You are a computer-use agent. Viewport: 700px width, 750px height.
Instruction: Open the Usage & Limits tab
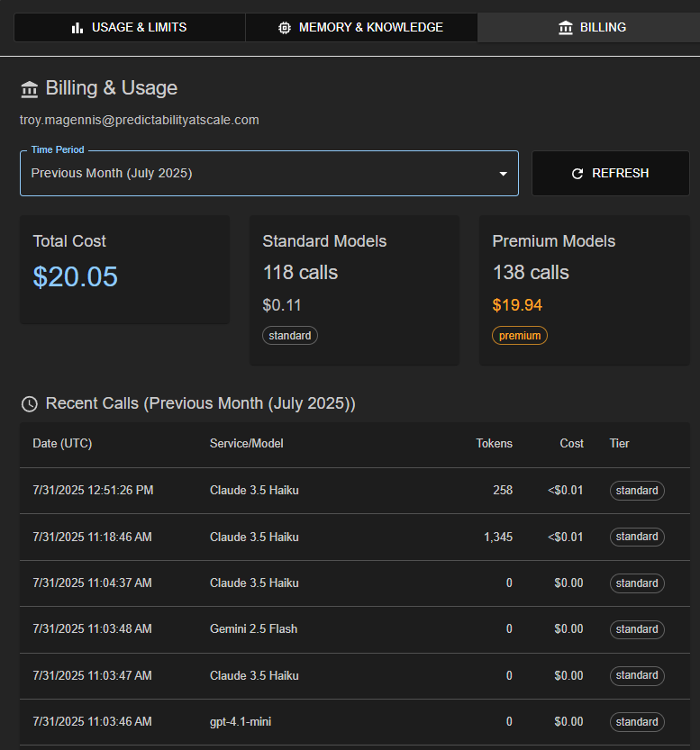130,28
